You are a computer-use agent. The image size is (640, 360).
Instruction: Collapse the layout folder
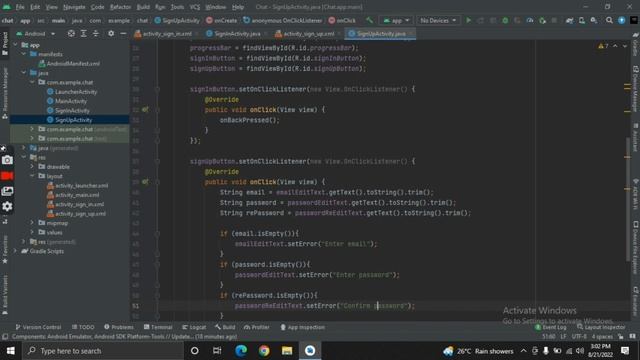[32, 176]
